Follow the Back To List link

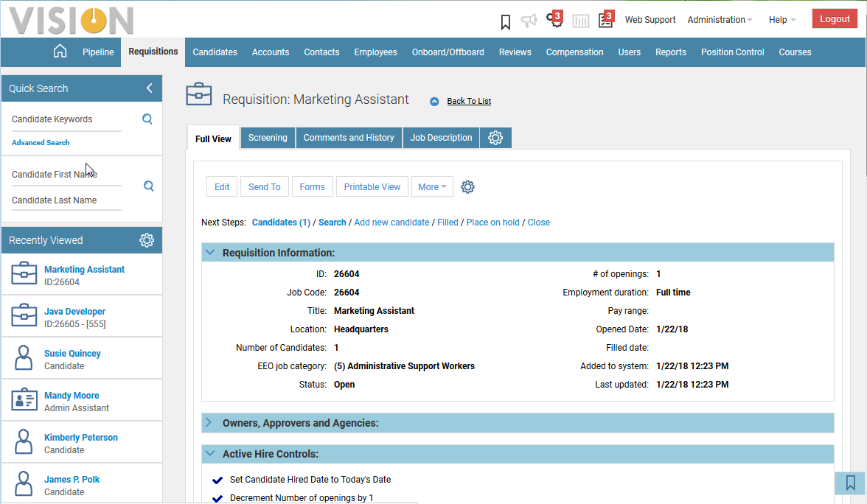coord(469,101)
